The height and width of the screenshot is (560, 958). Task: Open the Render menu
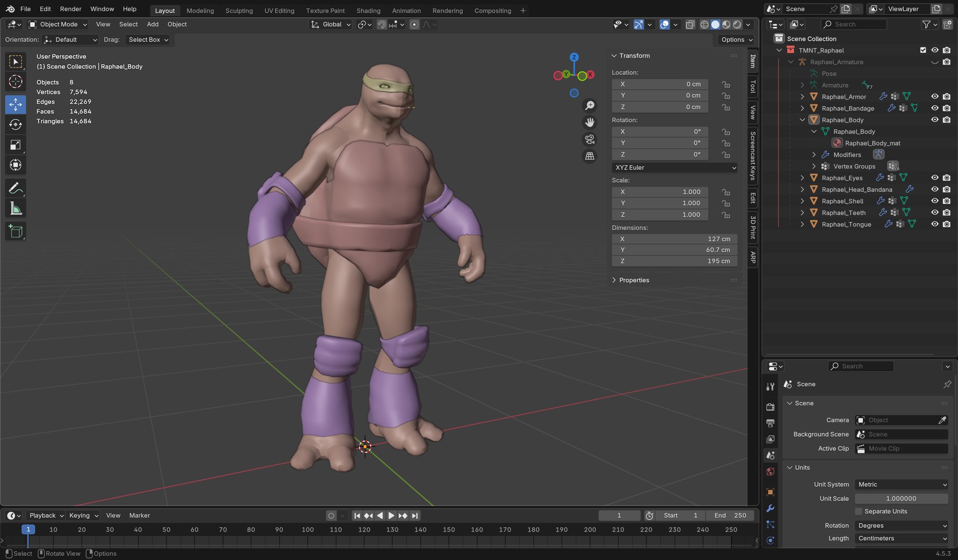click(x=71, y=9)
